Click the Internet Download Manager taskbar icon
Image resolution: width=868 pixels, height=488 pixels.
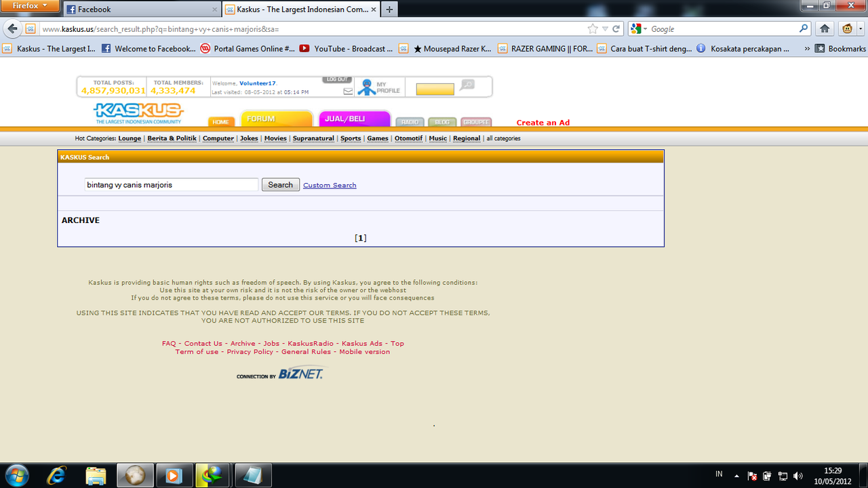point(213,476)
